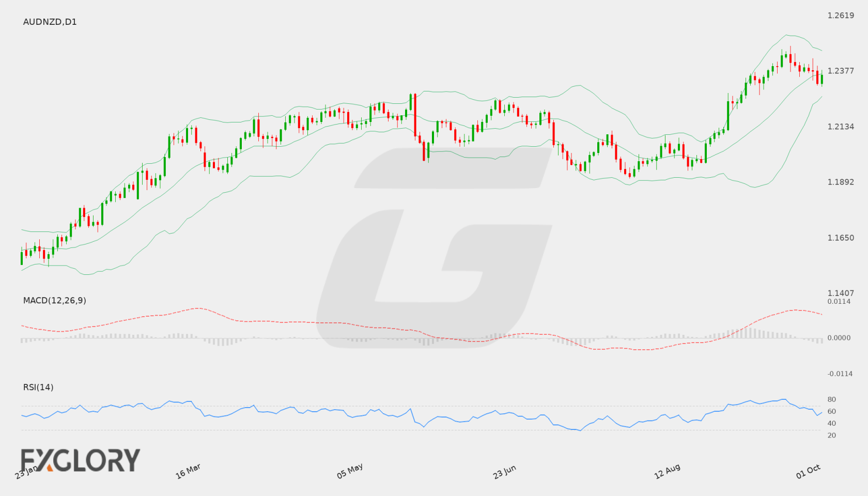The height and width of the screenshot is (496, 868).
Task: Click the AUDNZD,D1 chart title
Action: [x=50, y=22]
